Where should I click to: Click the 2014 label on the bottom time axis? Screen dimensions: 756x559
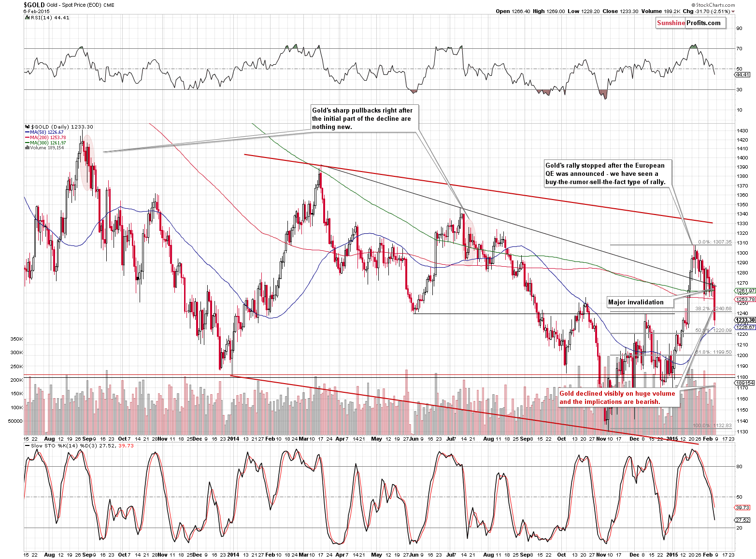pyautogui.click(x=233, y=555)
